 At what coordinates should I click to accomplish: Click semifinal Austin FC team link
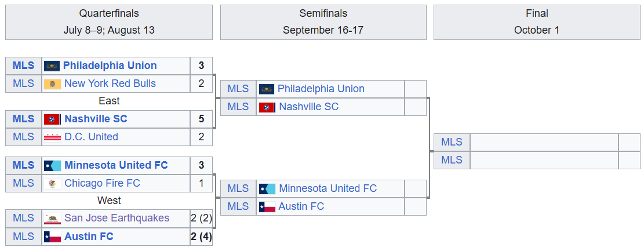301,206
